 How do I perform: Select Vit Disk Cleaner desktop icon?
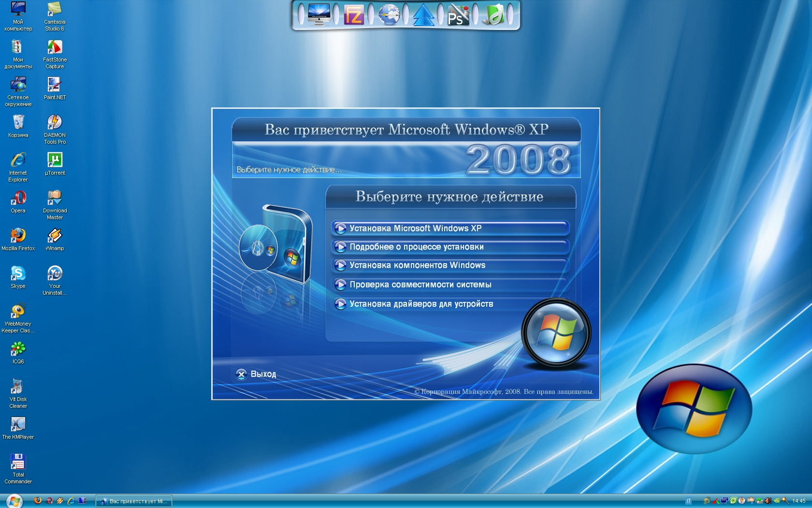18,393
